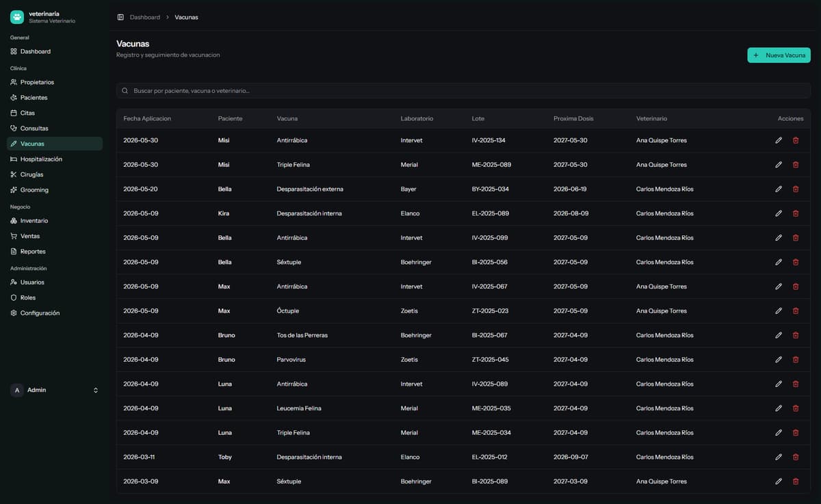Open the Hospitalización section
821x504 pixels.
pyautogui.click(x=55, y=159)
